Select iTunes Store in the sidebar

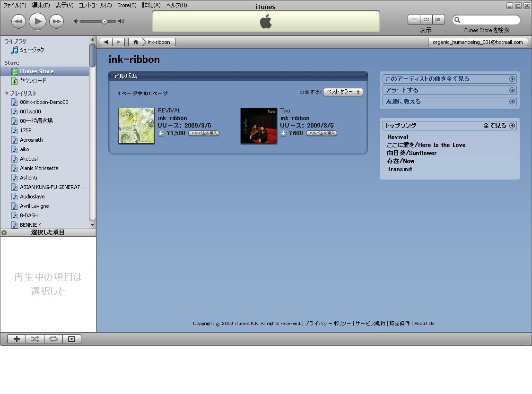(x=45, y=71)
